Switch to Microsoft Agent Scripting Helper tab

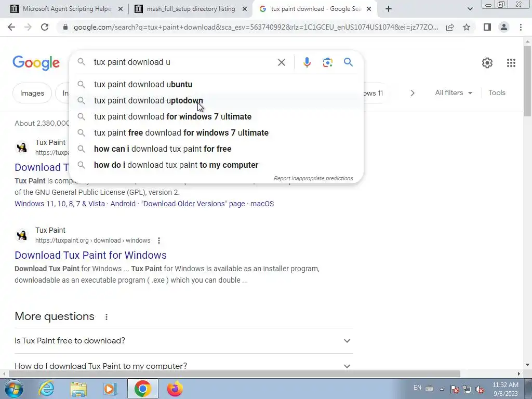point(67,9)
